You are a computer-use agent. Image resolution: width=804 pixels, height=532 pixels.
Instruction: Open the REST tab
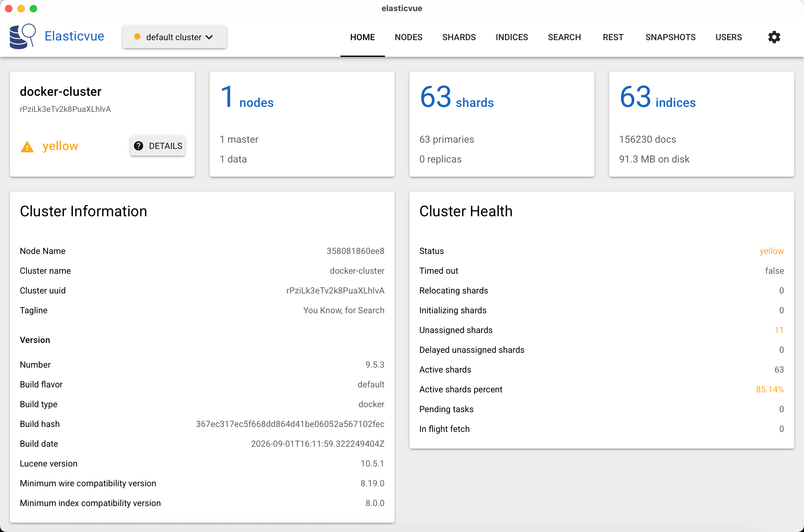point(613,37)
